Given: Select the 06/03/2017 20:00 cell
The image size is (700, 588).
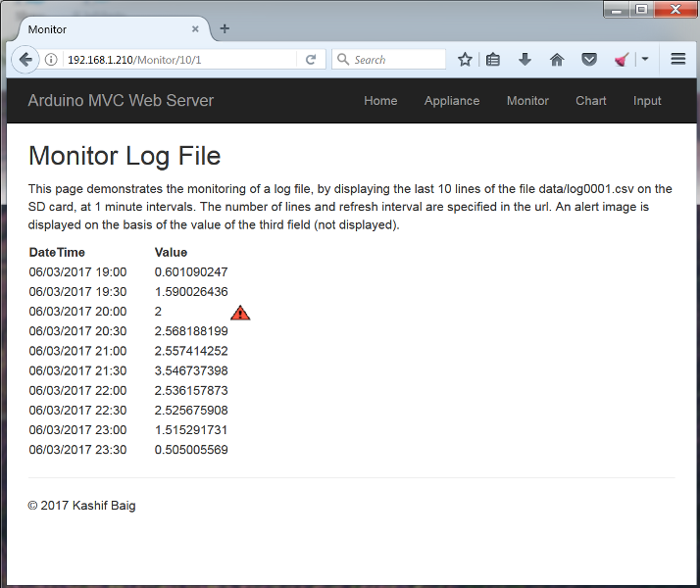Looking at the screenshot, I should click(x=77, y=312).
